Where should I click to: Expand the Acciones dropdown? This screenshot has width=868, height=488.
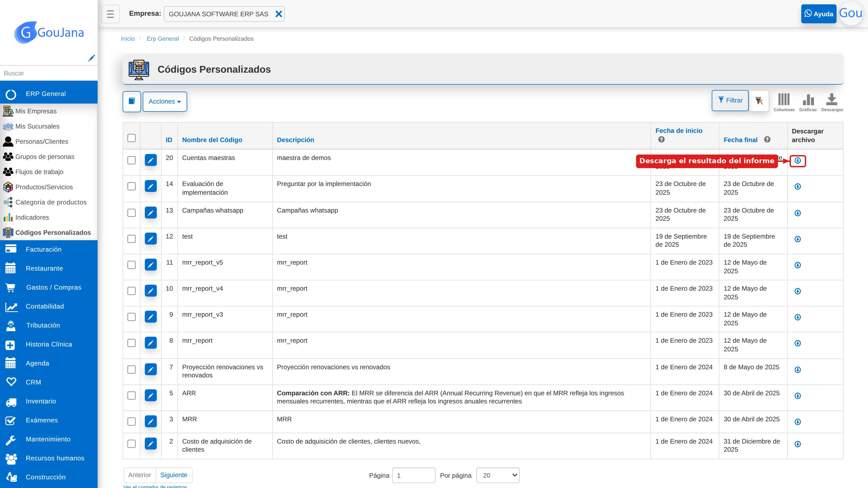[165, 101]
